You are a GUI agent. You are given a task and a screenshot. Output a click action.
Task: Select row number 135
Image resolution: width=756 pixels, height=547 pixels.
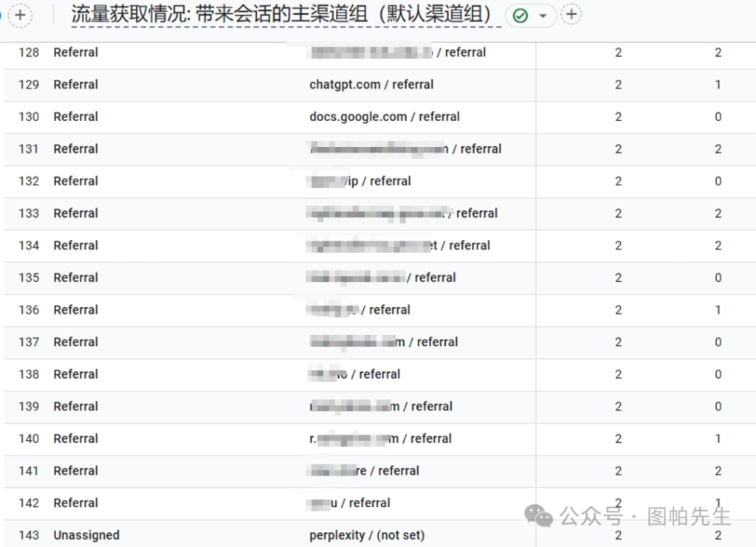(29, 278)
